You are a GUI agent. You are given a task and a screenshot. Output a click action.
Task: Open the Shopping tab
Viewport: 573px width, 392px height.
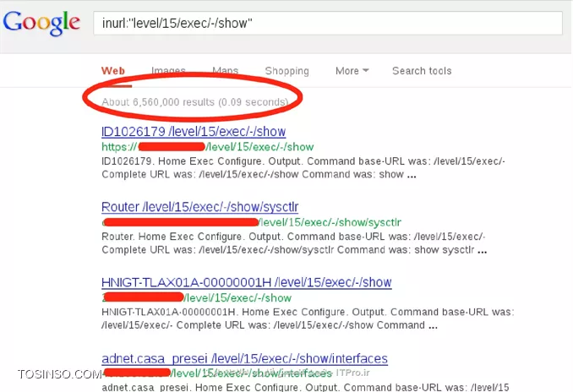coord(286,71)
